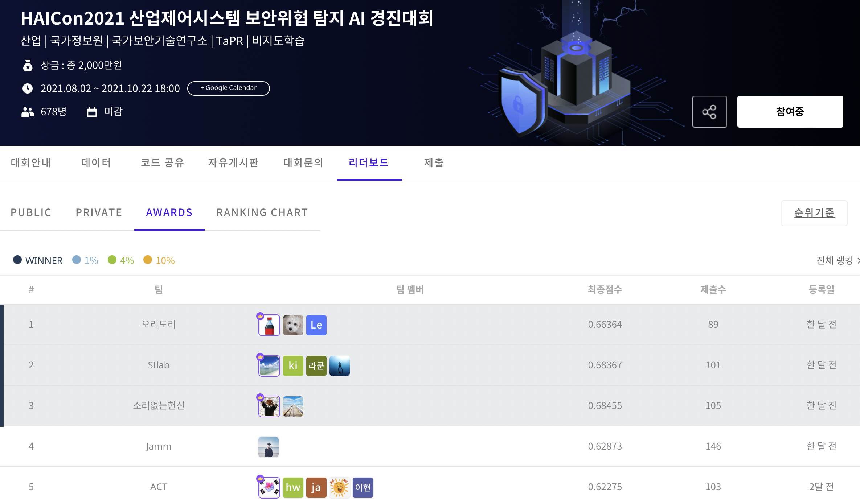Click the + Google Calendar button
The height and width of the screenshot is (504, 860).
click(x=228, y=88)
